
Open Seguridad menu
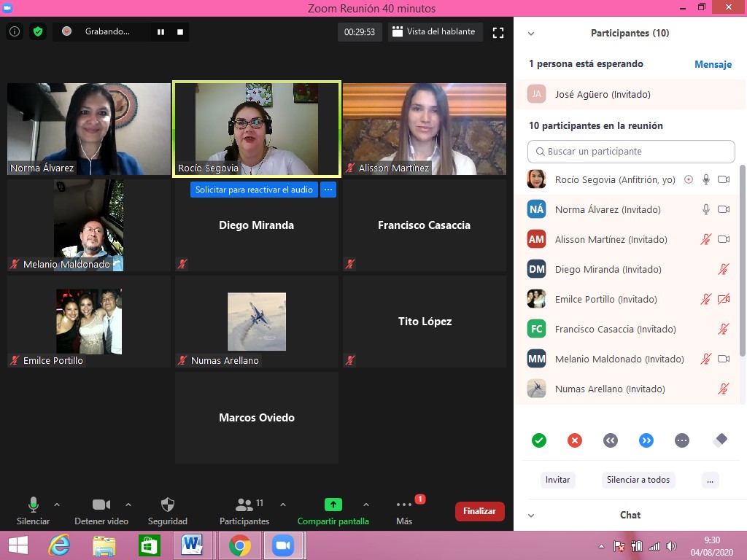(168, 511)
